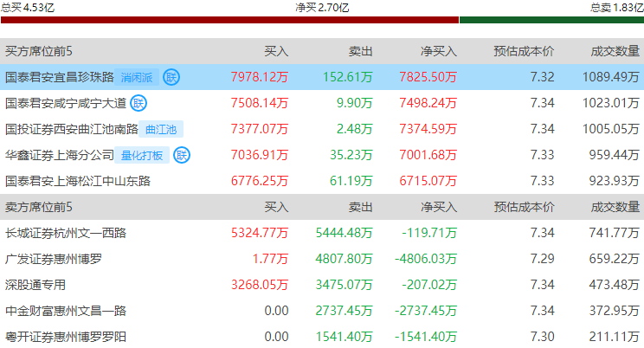644x348 pixels.
Task: Select sell amount 4807.80万
Action: 345,259
